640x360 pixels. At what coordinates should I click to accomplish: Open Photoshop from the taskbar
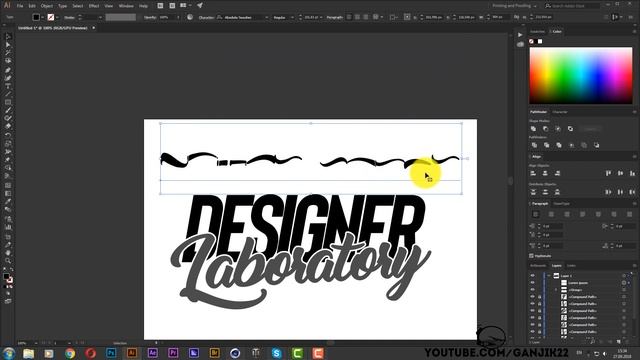pyautogui.click(x=111, y=353)
